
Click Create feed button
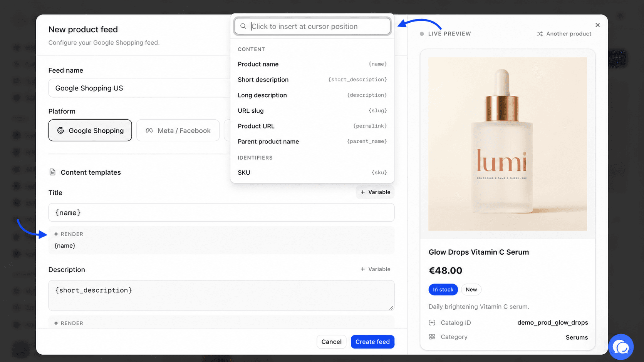372,342
